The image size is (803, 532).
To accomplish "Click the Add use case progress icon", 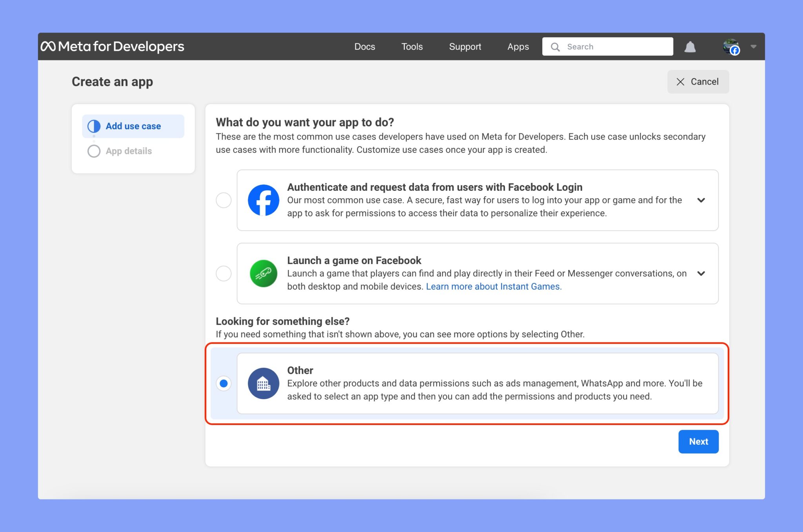I will (94, 126).
